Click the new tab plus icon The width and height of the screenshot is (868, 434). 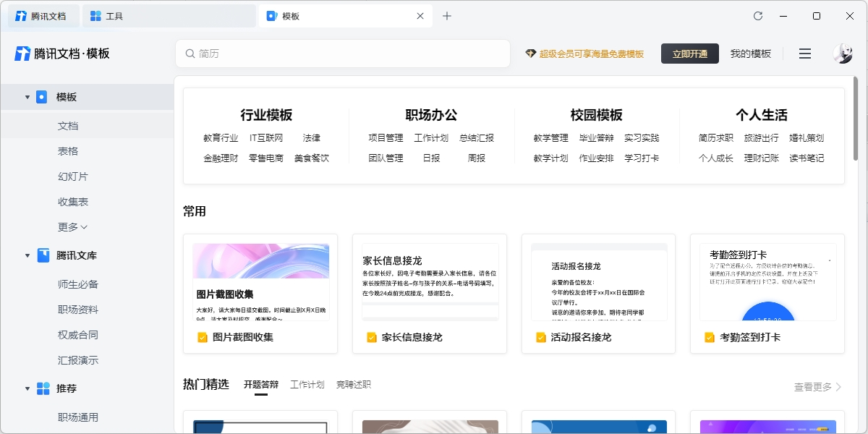click(447, 16)
